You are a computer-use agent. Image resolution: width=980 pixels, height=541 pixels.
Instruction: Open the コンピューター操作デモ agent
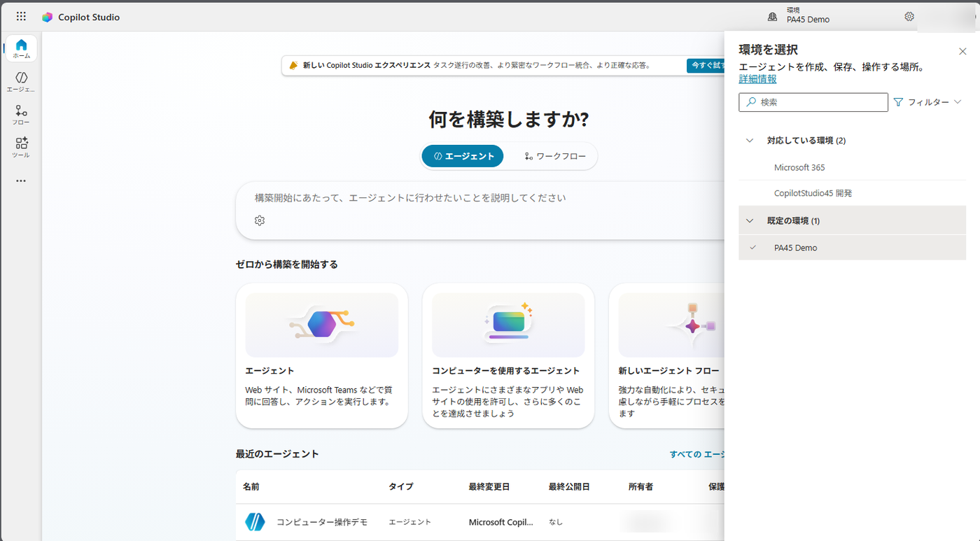tap(322, 522)
